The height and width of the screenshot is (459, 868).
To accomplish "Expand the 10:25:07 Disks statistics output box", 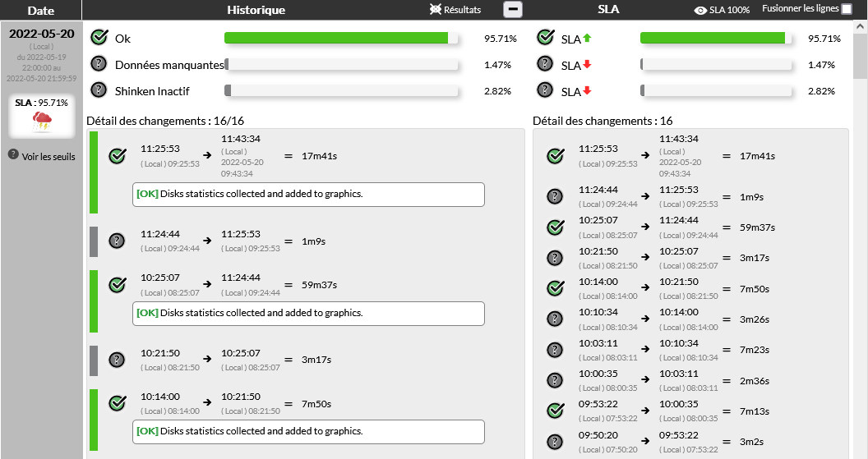I will (x=308, y=313).
